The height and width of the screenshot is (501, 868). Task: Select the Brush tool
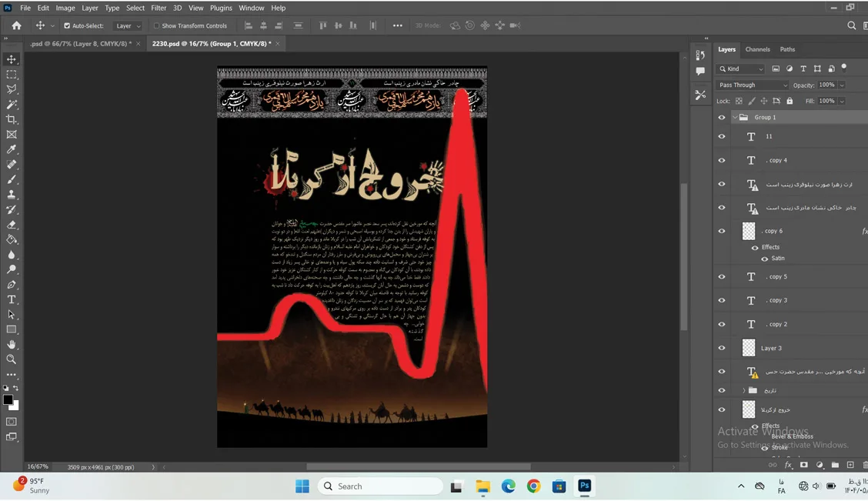[x=11, y=179]
